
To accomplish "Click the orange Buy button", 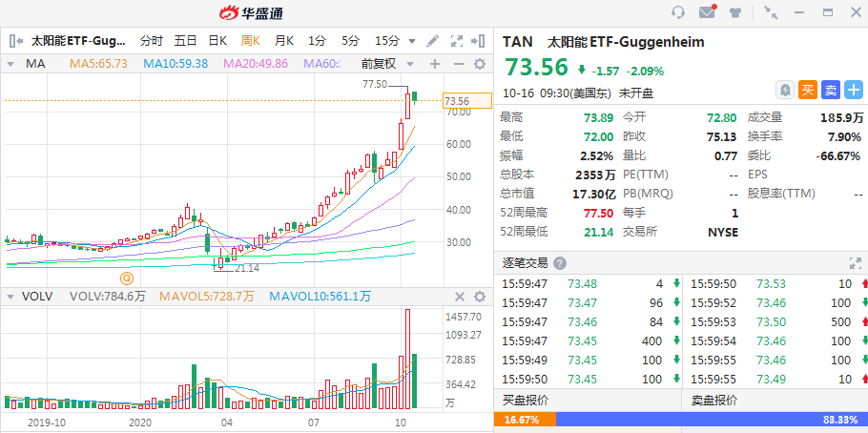I will tap(808, 90).
